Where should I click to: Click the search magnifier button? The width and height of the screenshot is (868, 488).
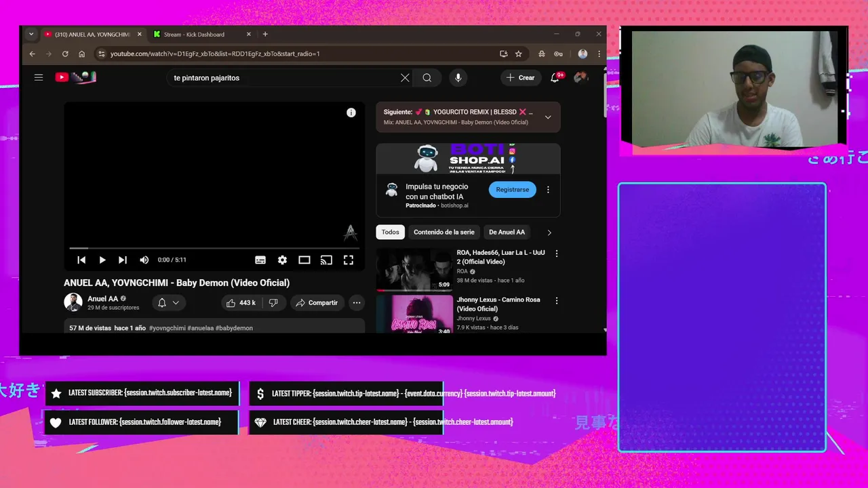tap(427, 78)
